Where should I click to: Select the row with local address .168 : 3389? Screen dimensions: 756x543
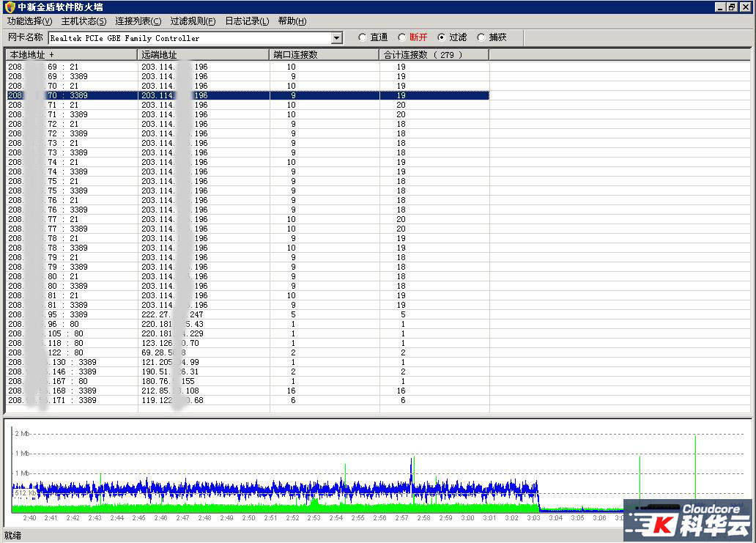tap(248, 391)
